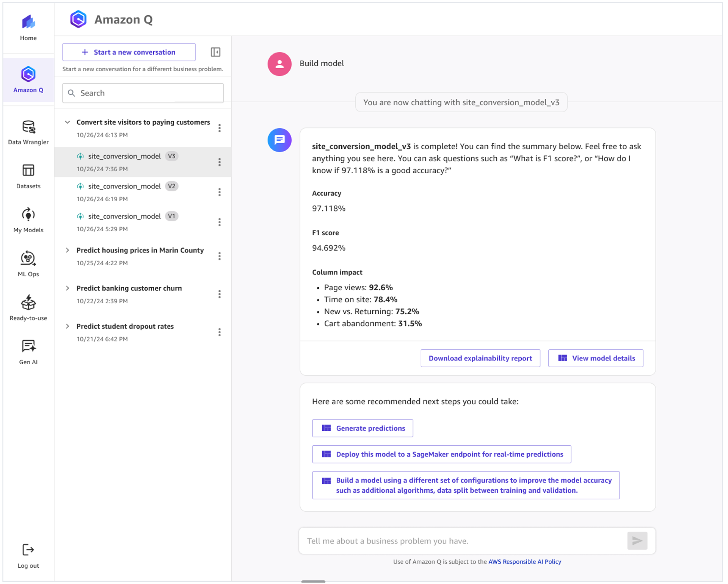728x584 pixels.
Task: Open options menu for Predict housing prices conversation
Action: 220,256
